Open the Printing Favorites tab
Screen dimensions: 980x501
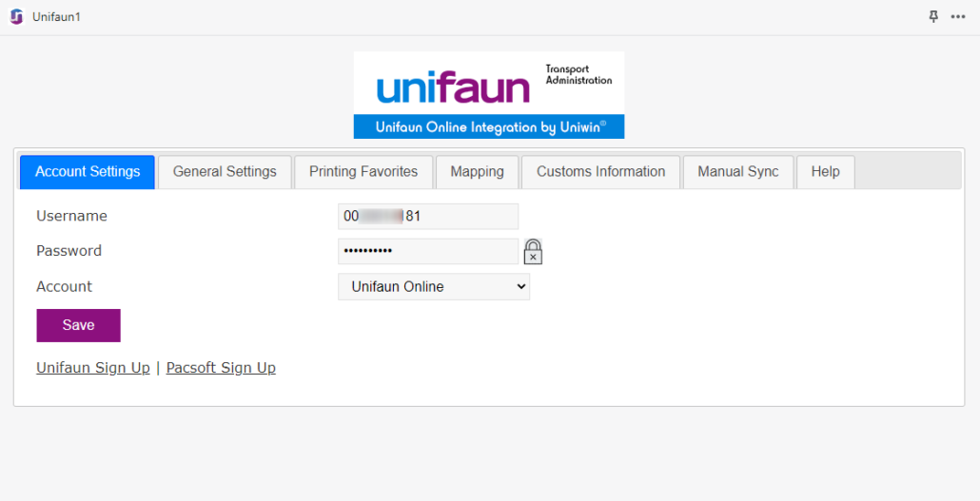click(x=363, y=172)
